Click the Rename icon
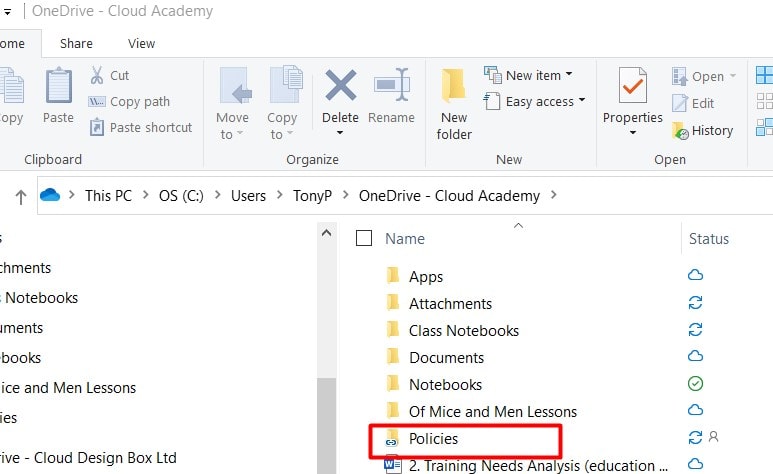The image size is (773, 474). (392, 85)
